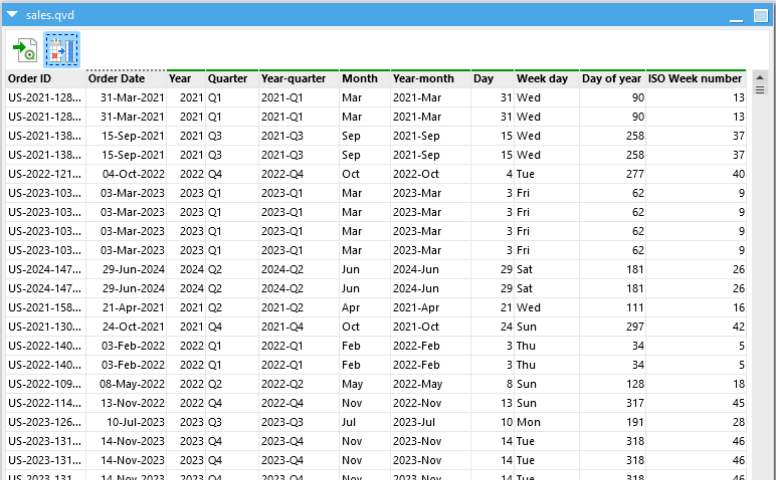Select the Quarter column header

(x=232, y=79)
